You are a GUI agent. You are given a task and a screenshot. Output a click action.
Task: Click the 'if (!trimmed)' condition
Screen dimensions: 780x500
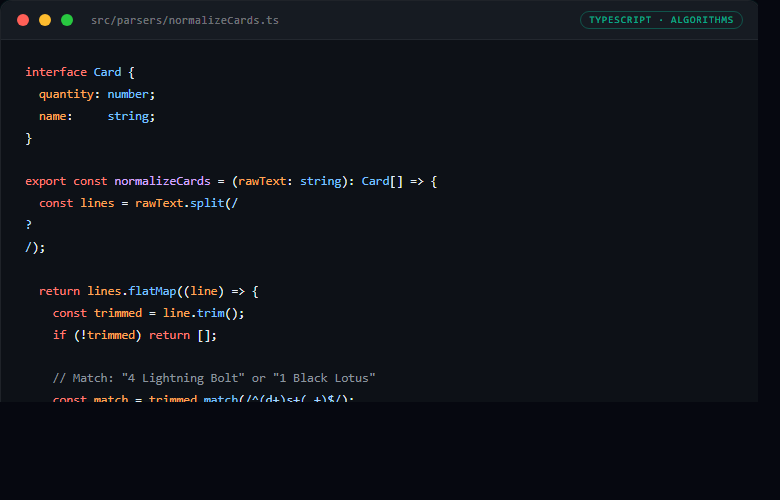pos(97,335)
